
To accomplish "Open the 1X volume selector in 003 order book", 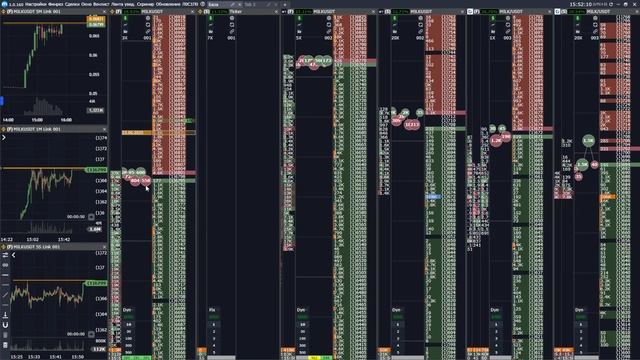I will click(493, 38).
